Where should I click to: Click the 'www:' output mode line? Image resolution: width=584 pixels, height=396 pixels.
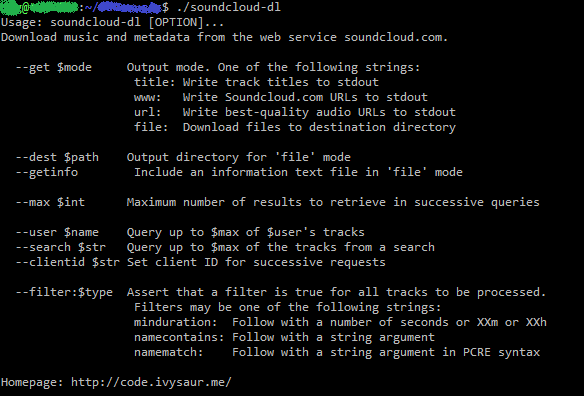281,97
